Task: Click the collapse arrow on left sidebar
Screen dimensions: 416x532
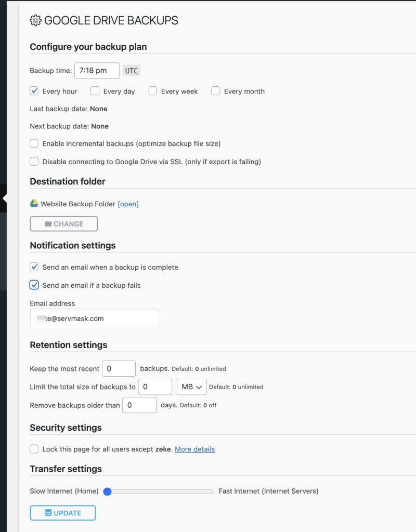Action: [x=4, y=198]
